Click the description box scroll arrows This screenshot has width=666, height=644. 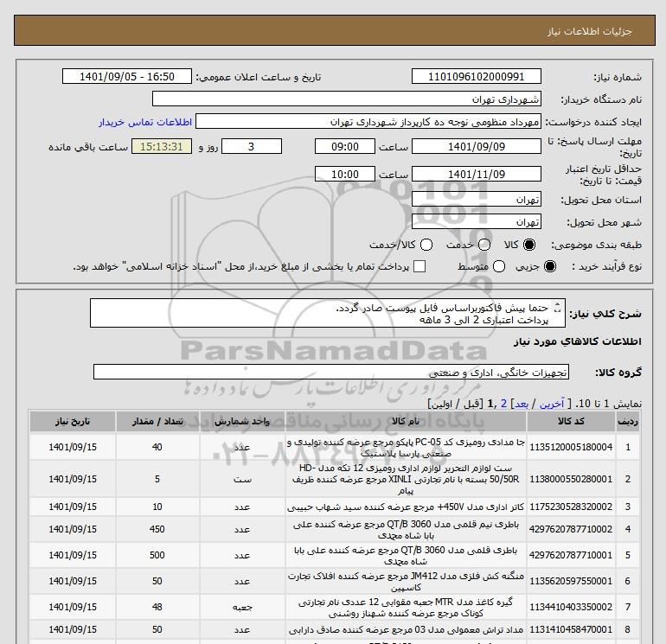tap(558, 308)
